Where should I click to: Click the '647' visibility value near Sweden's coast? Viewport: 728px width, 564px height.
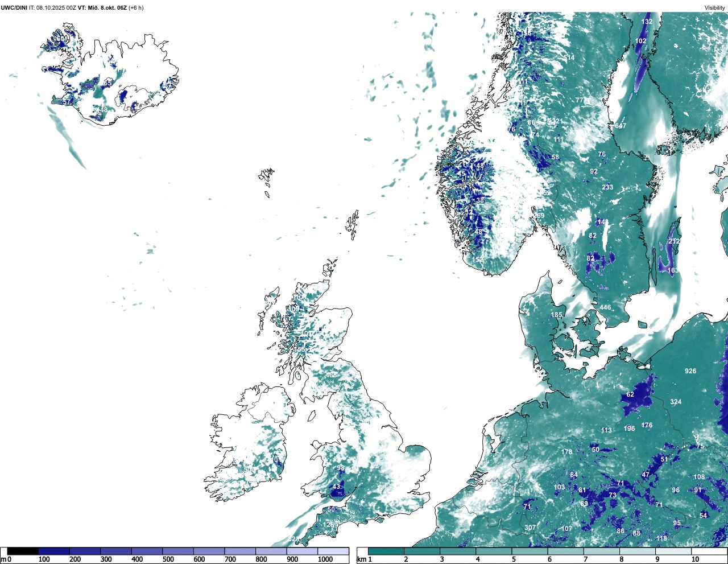pos(621,126)
